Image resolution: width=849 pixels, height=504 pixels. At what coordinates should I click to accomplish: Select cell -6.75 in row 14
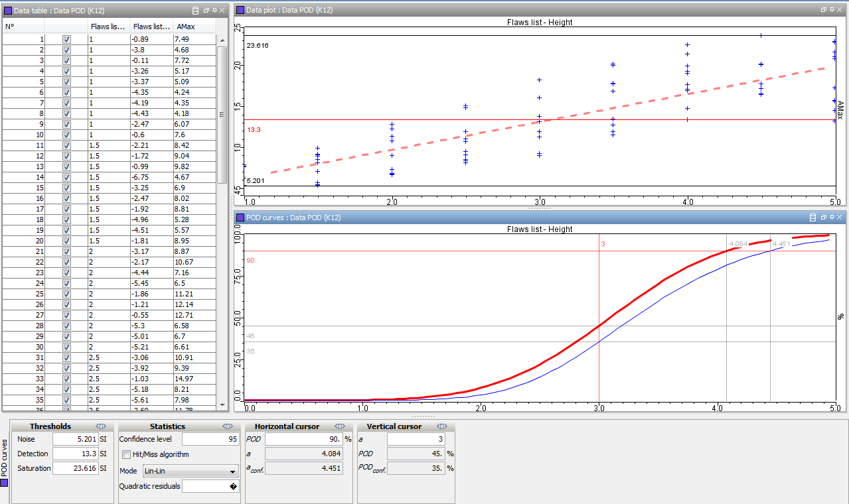[x=151, y=177]
